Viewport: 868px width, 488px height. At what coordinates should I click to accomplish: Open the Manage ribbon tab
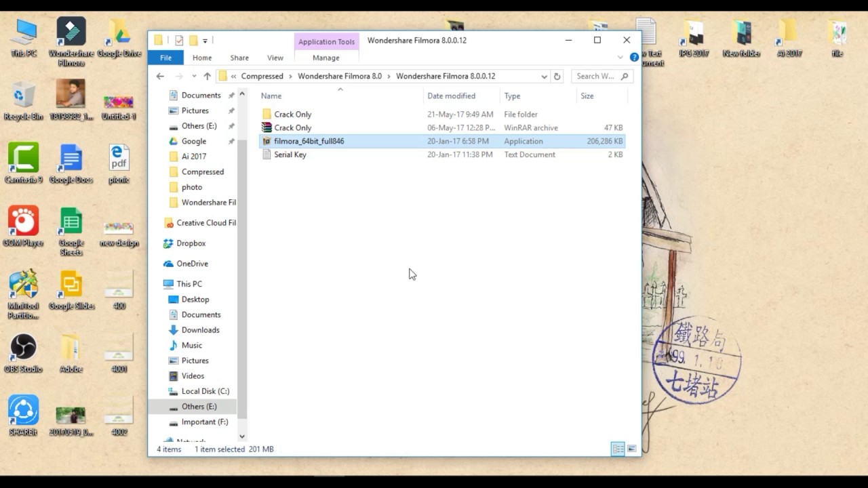[326, 58]
